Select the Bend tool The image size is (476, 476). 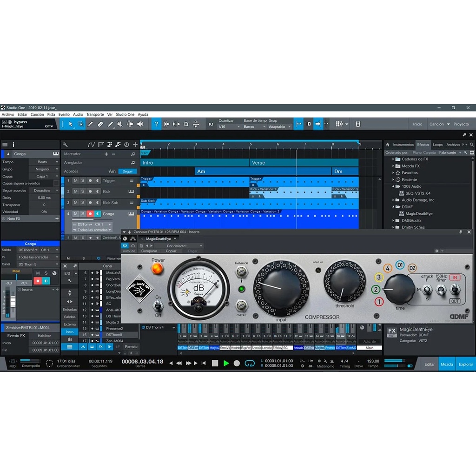[x=130, y=124]
